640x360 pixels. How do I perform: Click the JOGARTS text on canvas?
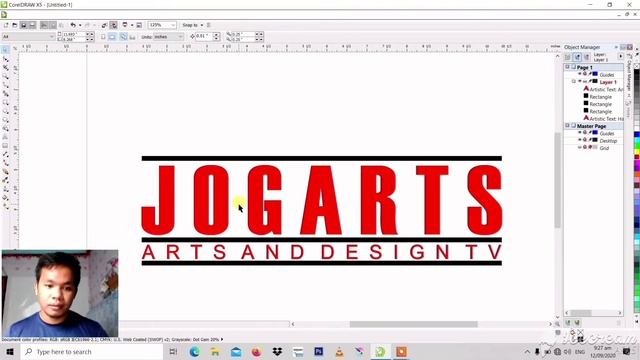click(322, 200)
